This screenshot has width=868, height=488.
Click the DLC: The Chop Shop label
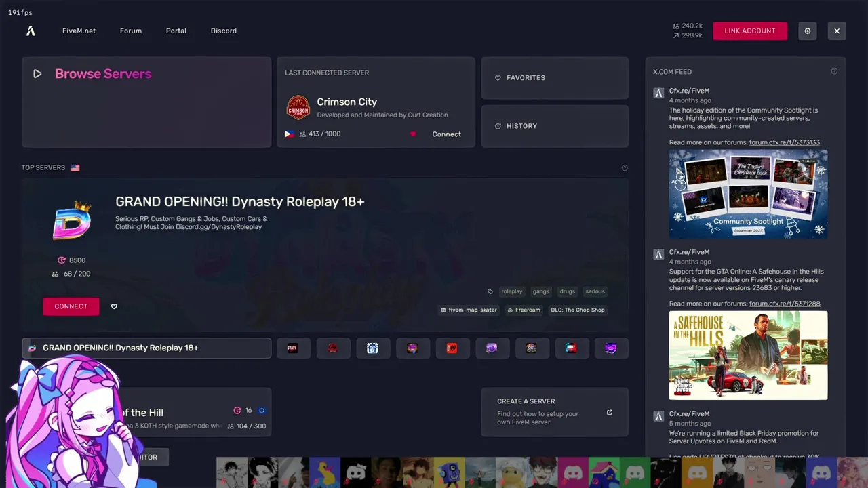578,310
